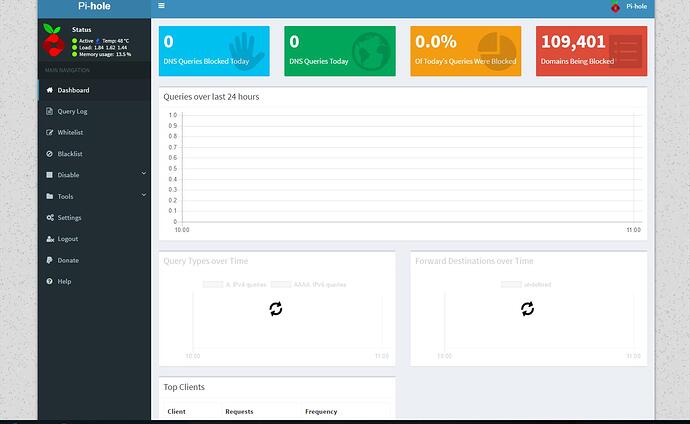The width and height of the screenshot is (690, 424).
Task: Click the Pi-hole title in header
Action: tap(95, 6)
